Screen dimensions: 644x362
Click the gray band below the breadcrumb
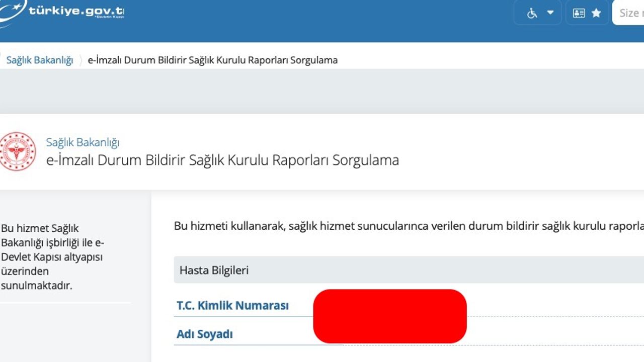(322, 91)
